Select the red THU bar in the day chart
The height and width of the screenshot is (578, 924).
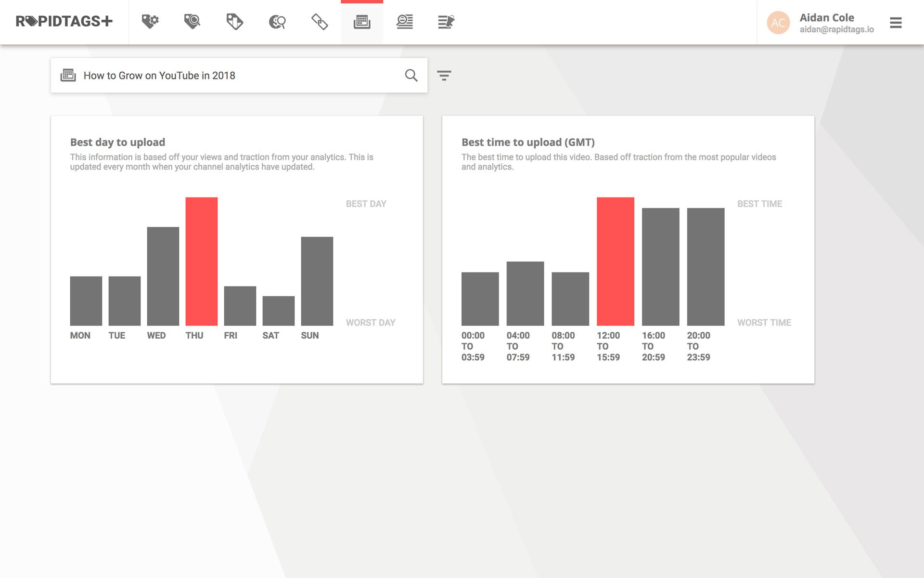click(x=202, y=262)
